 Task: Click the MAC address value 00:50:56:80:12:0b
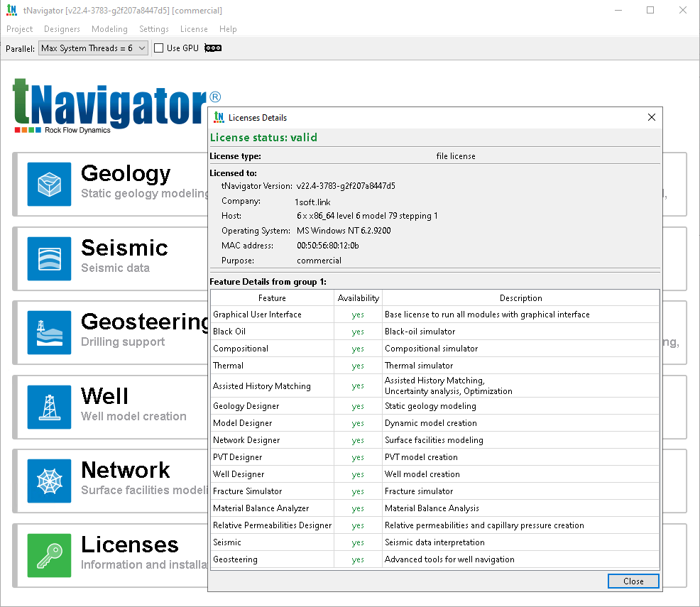pos(328,246)
